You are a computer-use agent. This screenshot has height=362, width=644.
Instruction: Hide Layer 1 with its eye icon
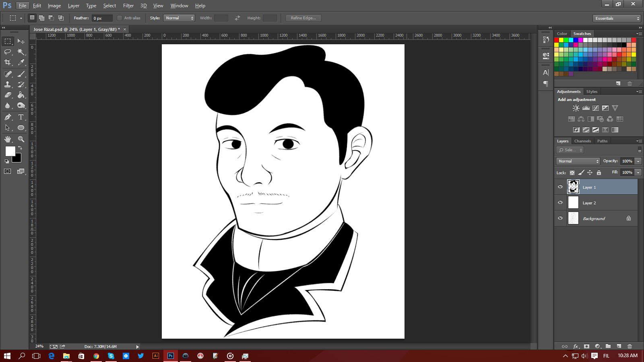[560, 187]
